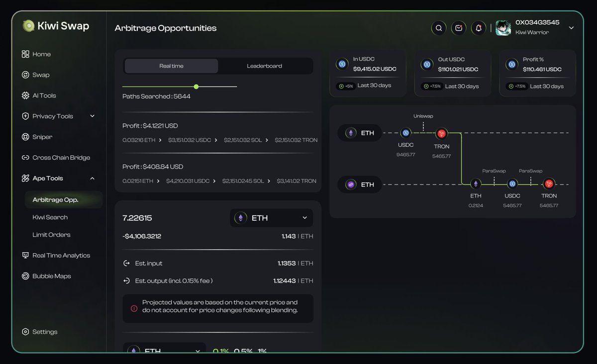Collapse the Ape Tools section chevron
Screen dimensions: 597x364
tap(92, 179)
